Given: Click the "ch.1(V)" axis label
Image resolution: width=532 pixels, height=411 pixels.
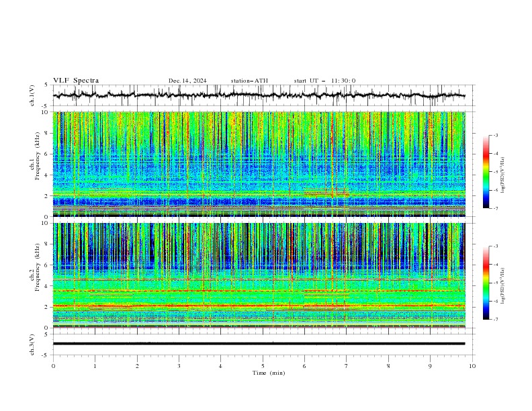Looking at the screenshot, I should (32, 95).
